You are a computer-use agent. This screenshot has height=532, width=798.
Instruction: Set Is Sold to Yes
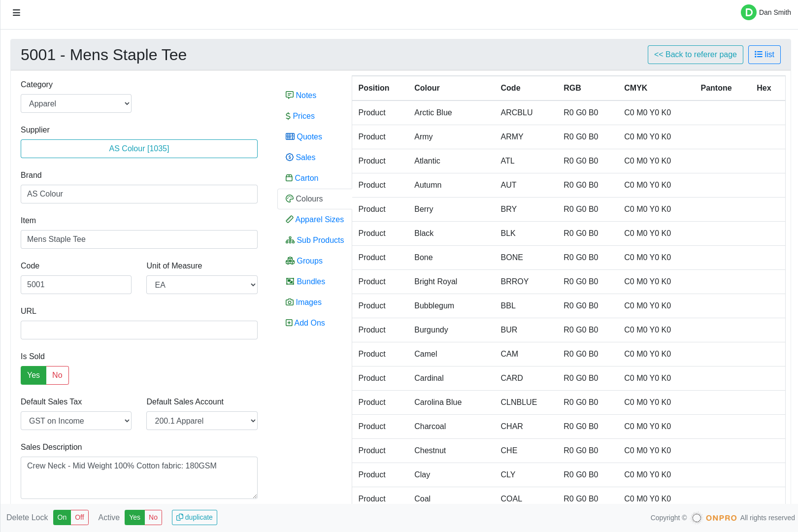[x=33, y=375]
